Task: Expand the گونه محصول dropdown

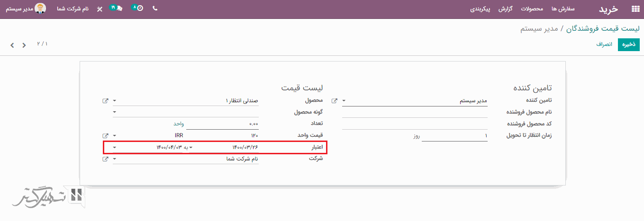Action: tap(115, 112)
